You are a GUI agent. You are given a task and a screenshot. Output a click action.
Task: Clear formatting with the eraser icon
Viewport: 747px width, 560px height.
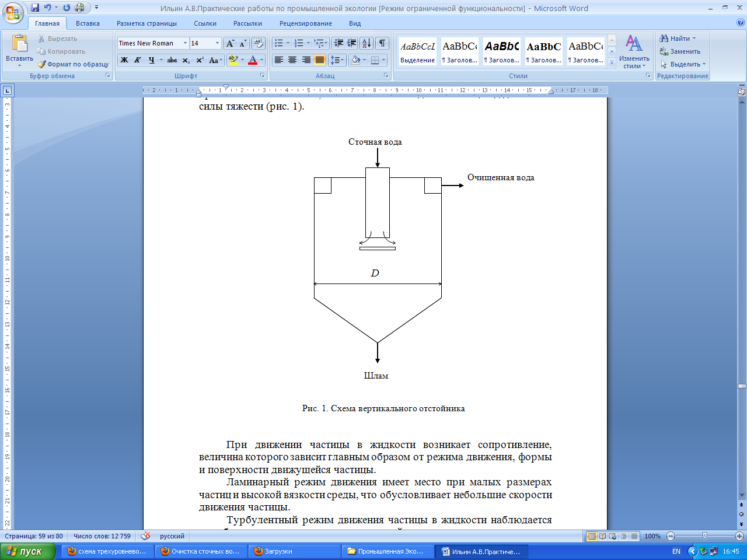point(259,43)
